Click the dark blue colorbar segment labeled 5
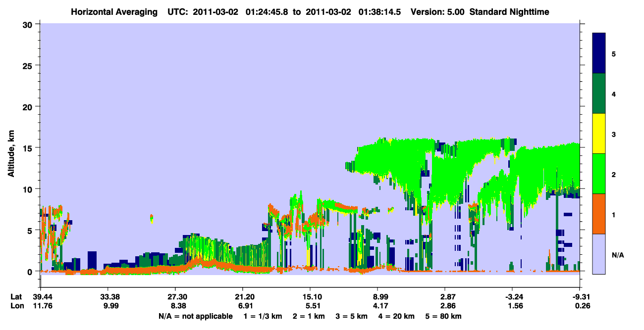The height and width of the screenshot is (330, 644). pos(599,53)
